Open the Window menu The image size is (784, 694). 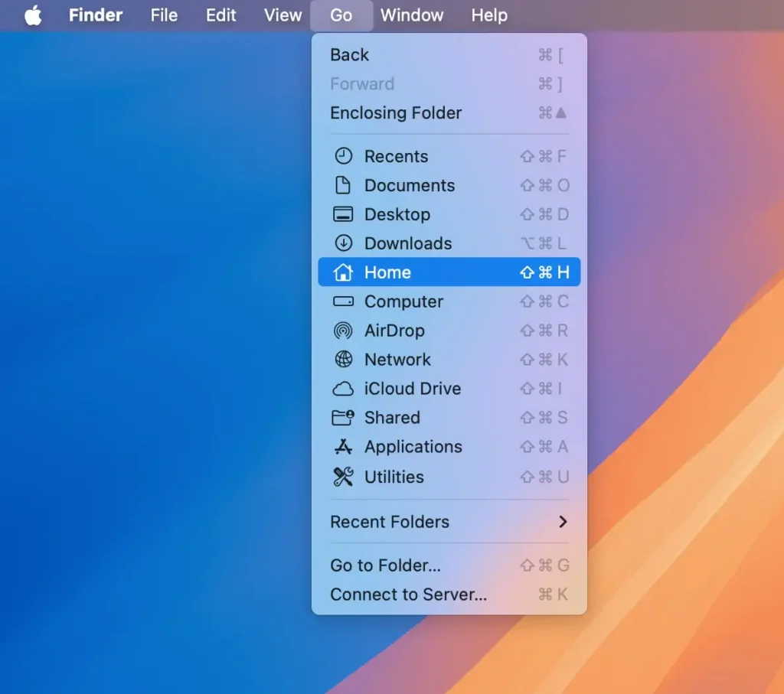click(x=411, y=15)
